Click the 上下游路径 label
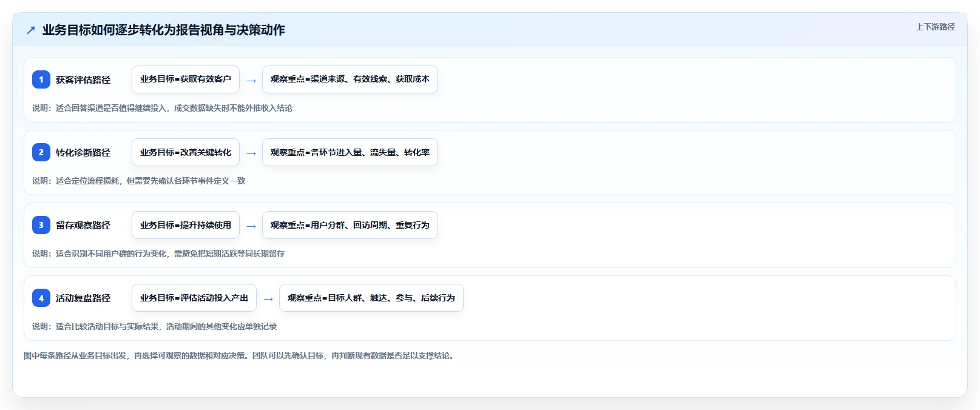Image resolution: width=980 pixels, height=410 pixels. (x=935, y=27)
